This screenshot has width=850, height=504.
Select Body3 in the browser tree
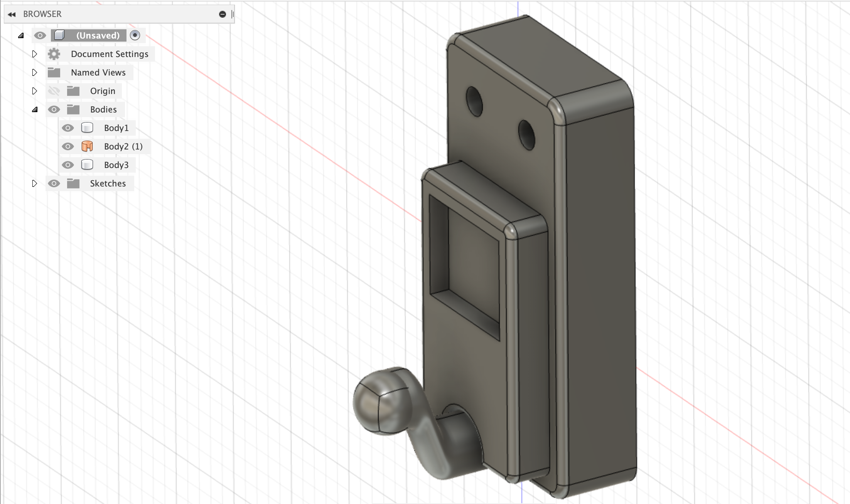[116, 165]
